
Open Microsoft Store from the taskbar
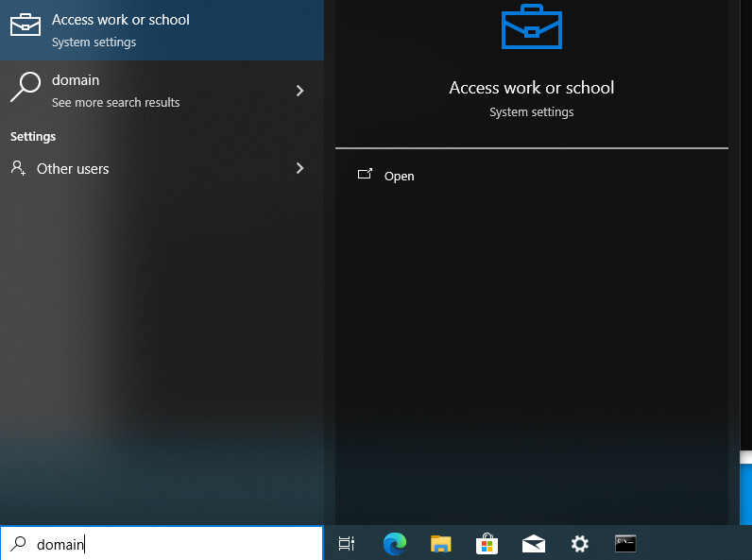487,544
